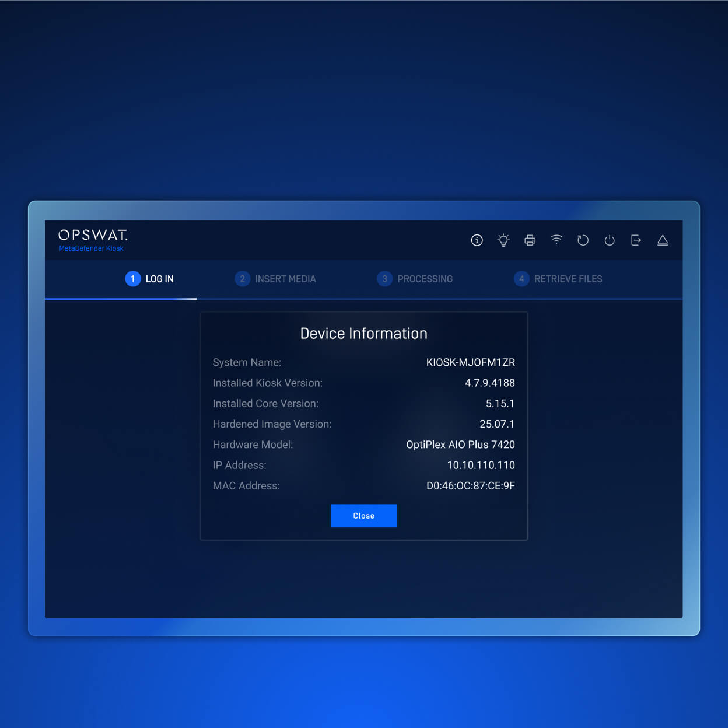Click the lightbulb brightness icon
Viewport: 728px width, 728px height.
tap(503, 240)
